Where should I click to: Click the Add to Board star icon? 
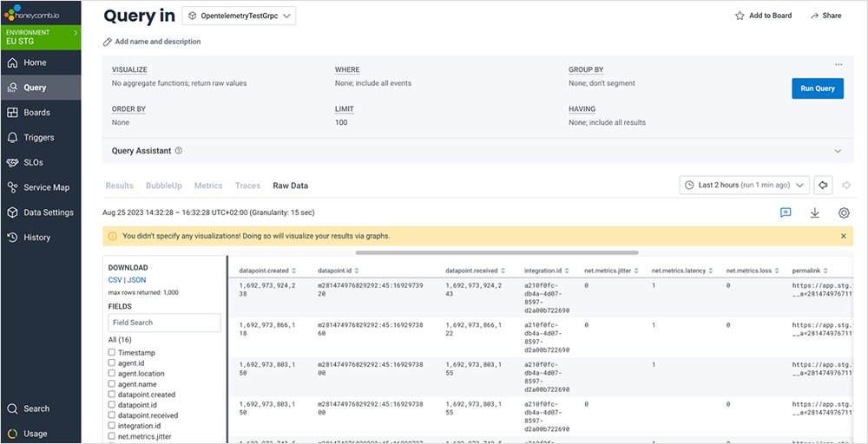(740, 16)
